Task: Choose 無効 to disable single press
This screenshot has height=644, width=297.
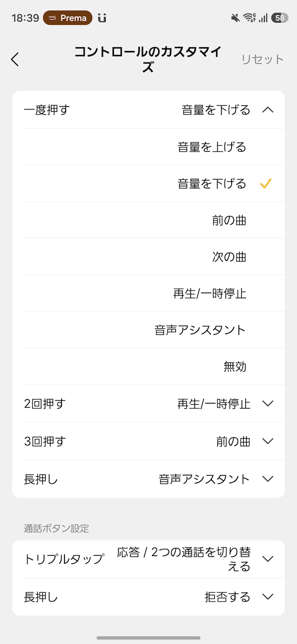Action: pyautogui.click(x=235, y=366)
